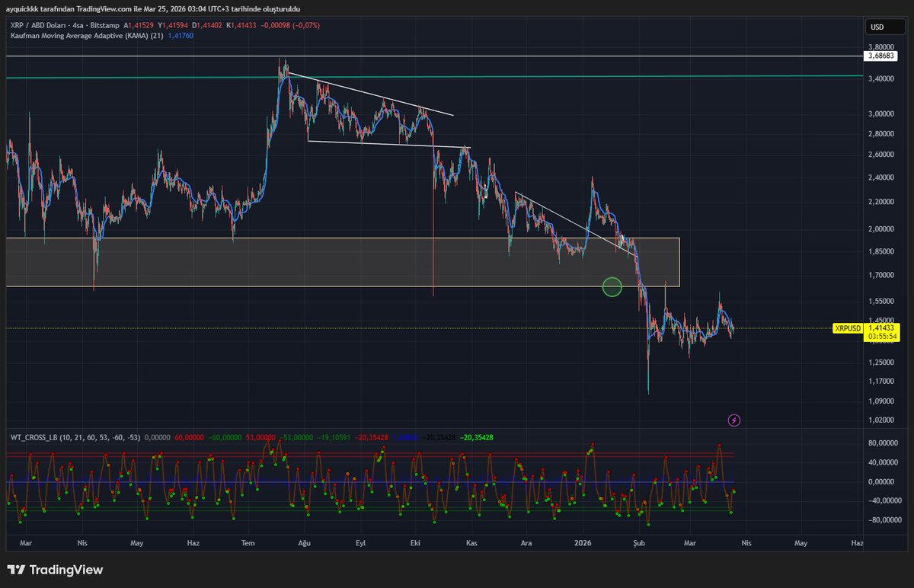The image size is (914, 588).
Task: Click the XRPUSD price tag
Action: click(848, 328)
